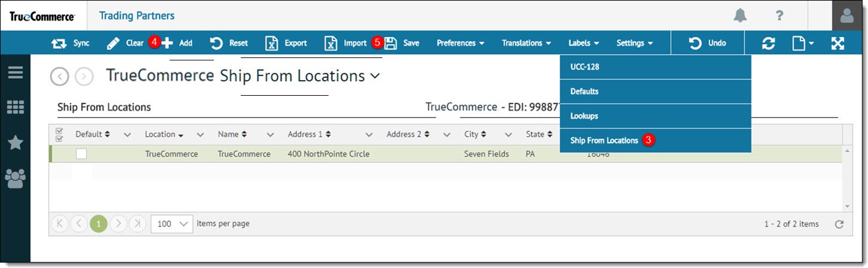Check the Default box for TrueCommerce row

81,154
